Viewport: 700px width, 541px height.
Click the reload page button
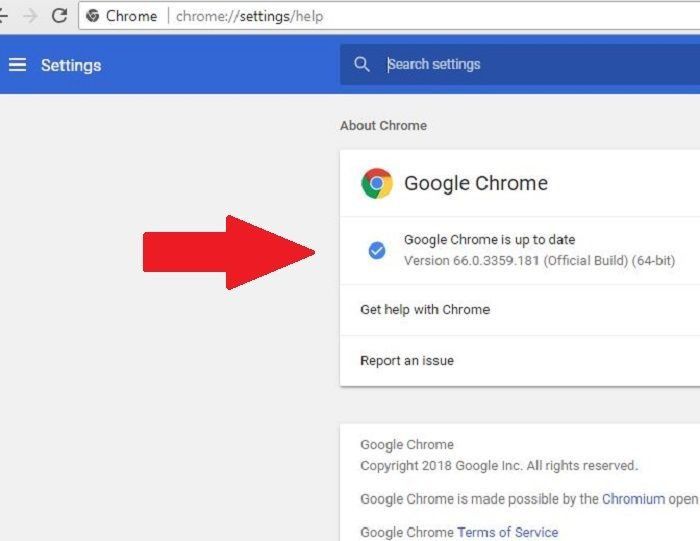(59, 16)
